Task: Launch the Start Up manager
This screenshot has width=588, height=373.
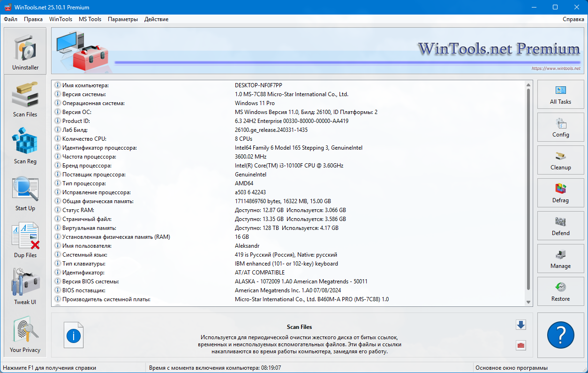Action: coord(25,192)
